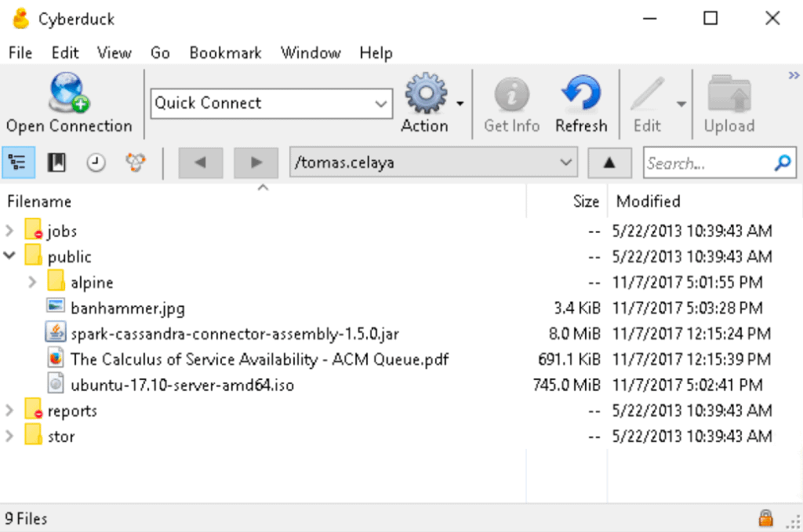Open the Go menu
Screen dimensions: 803x532
(160, 52)
